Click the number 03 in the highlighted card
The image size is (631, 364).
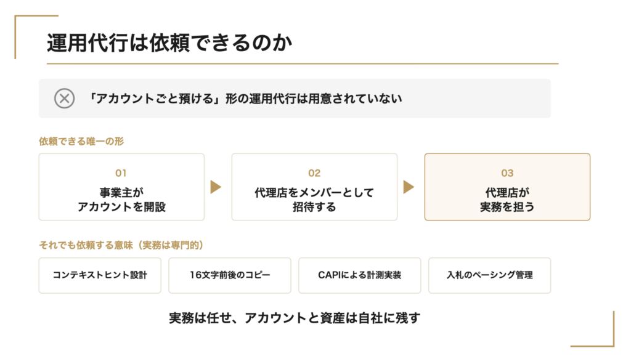[x=507, y=173]
